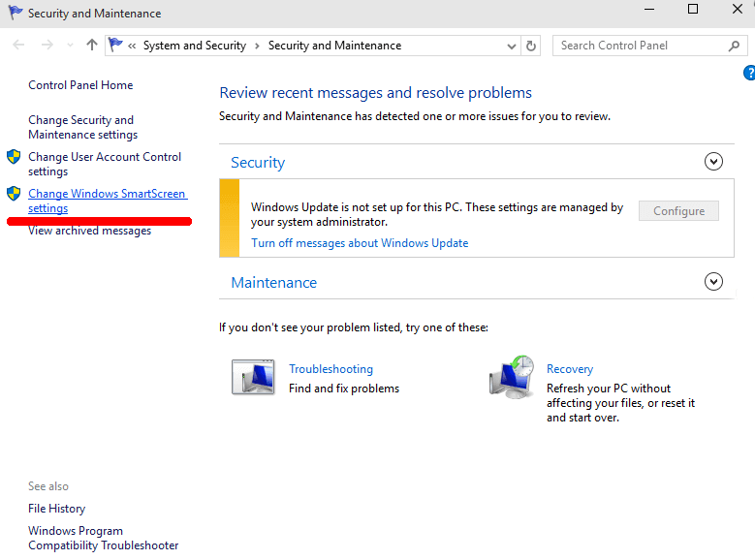Click the arrow after System and Security
This screenshot has height=560, width=755.
click(x=257, y=46)
